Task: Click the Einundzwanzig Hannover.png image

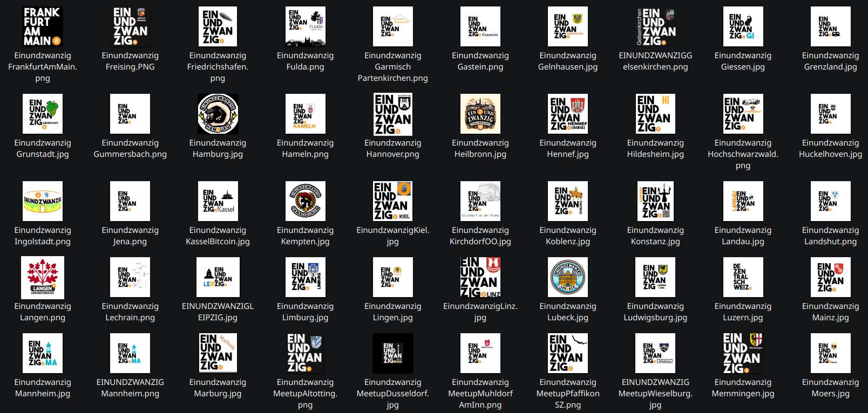Action: [392, 114]
